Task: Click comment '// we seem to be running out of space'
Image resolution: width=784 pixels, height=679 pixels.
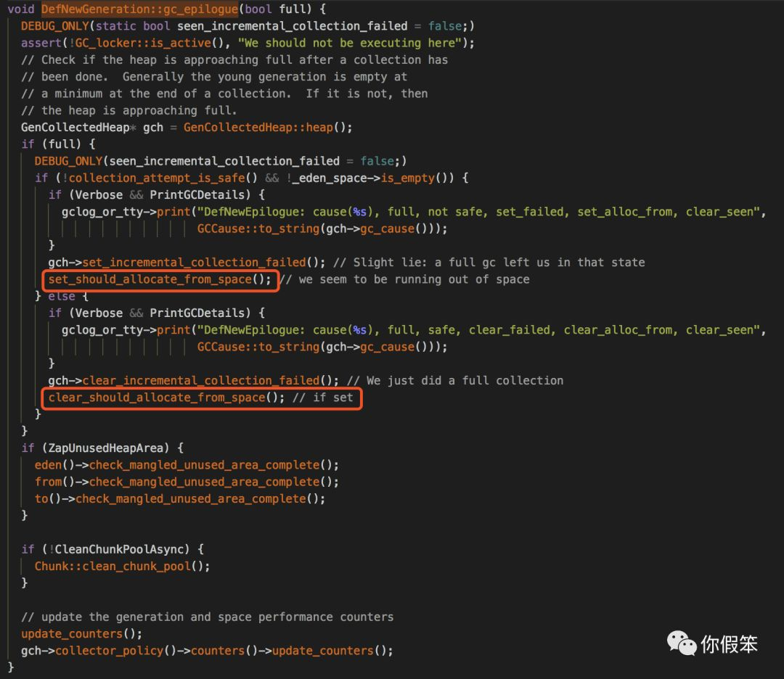Action: (404, 279)
